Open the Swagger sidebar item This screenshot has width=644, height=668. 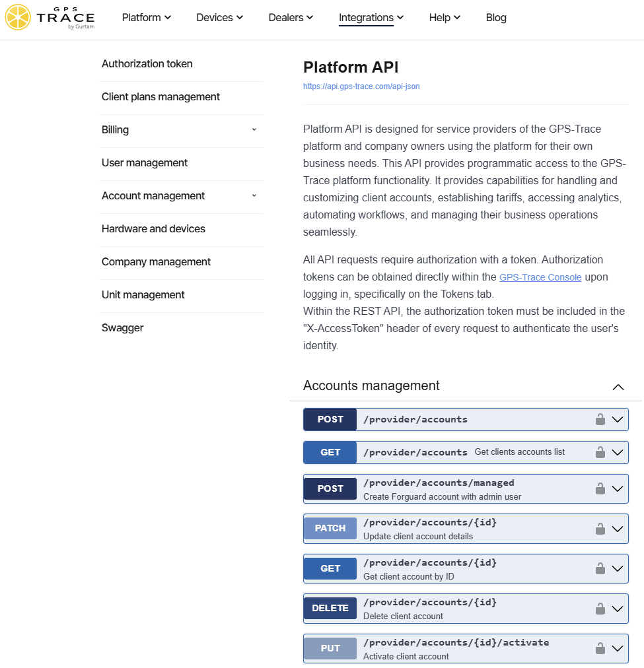click(122, 327)
